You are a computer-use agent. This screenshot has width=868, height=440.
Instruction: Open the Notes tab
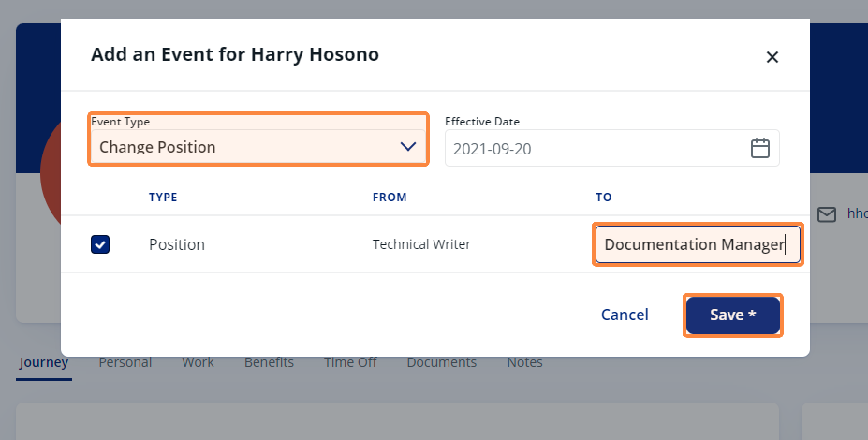coord(525,362)
